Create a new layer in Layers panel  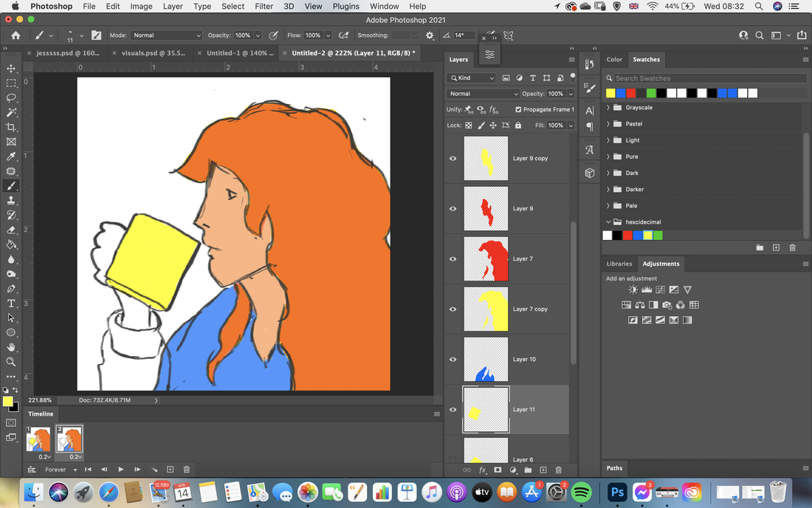tap(543, 470)
